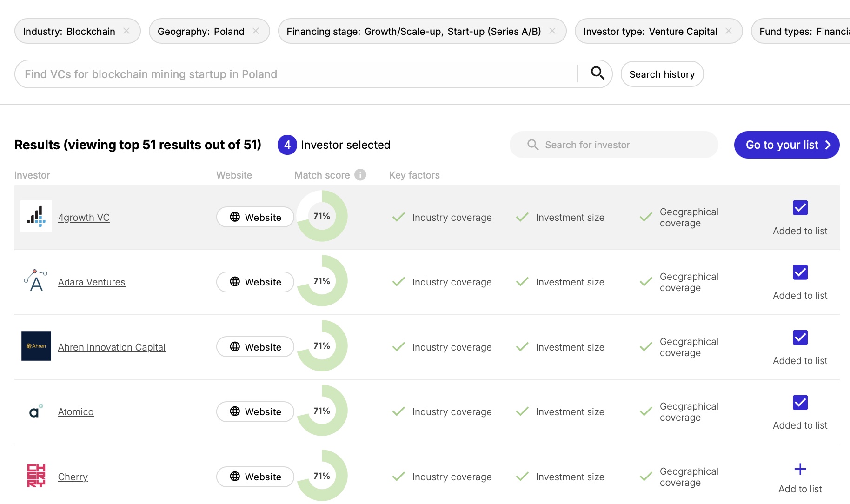Open the Cherry investor link
Image resolution: width=850 pixels, height=504 pixels.
(x=73, y=477)
